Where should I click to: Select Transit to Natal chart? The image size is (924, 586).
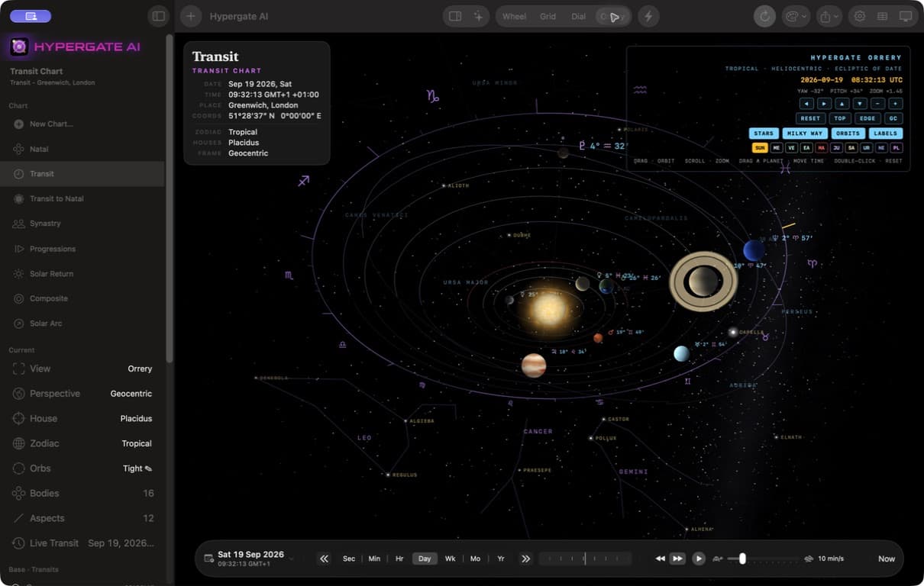[82, 198]
